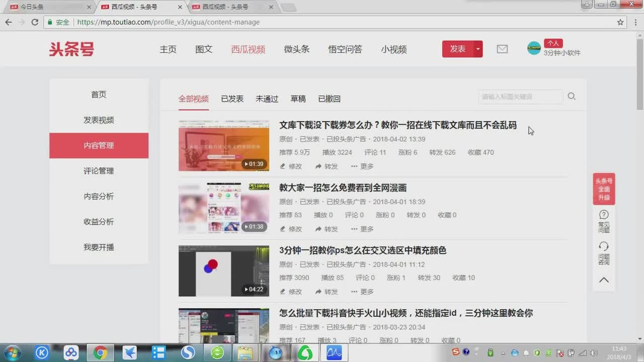
Task: Select the 全部视频 tab
Action: pos(193,99)
